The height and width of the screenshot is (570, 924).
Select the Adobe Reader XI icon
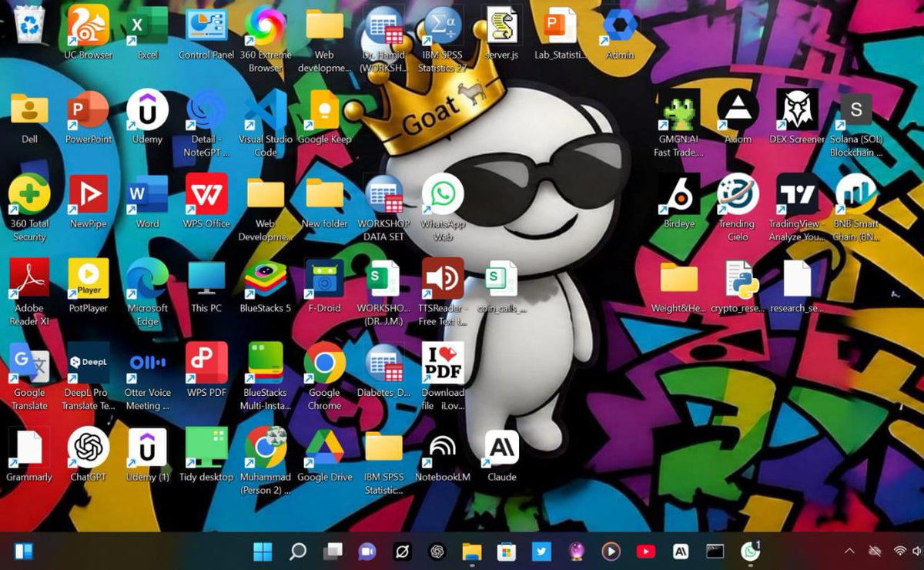tap(29, 278)
